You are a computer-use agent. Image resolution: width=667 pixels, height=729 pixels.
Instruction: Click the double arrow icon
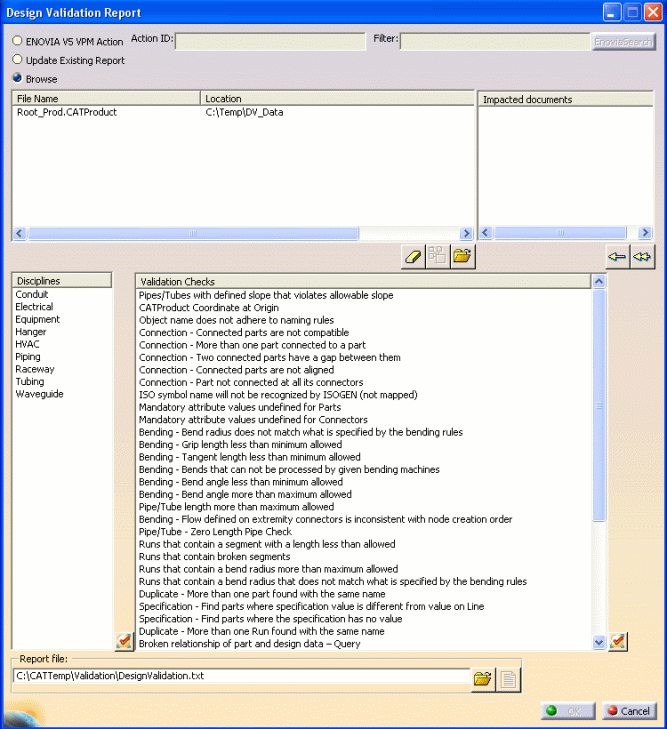[642, 257]
